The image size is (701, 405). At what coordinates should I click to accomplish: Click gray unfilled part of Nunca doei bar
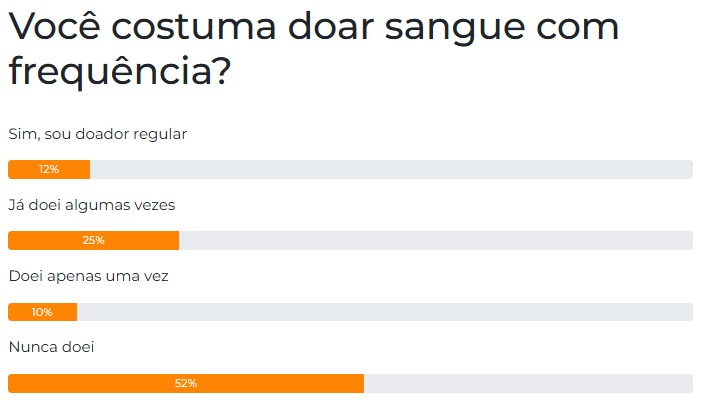[x=528, y=384]
